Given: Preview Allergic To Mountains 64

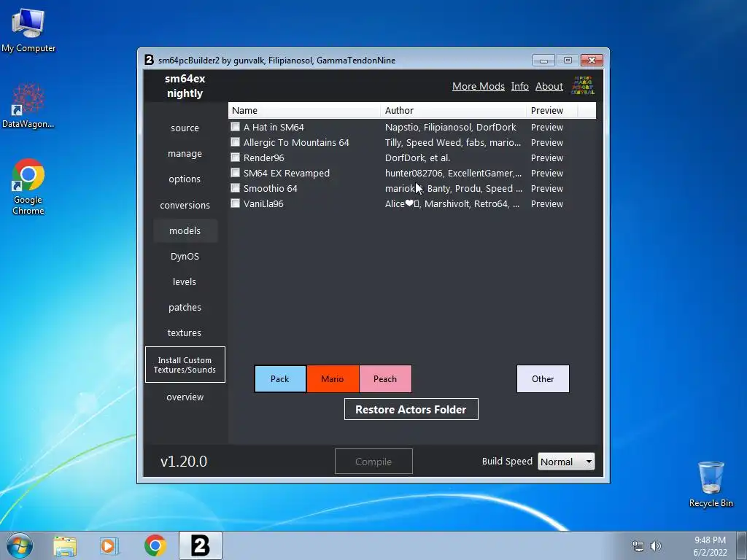Looking at the screenshot, I should click(547, 142).
